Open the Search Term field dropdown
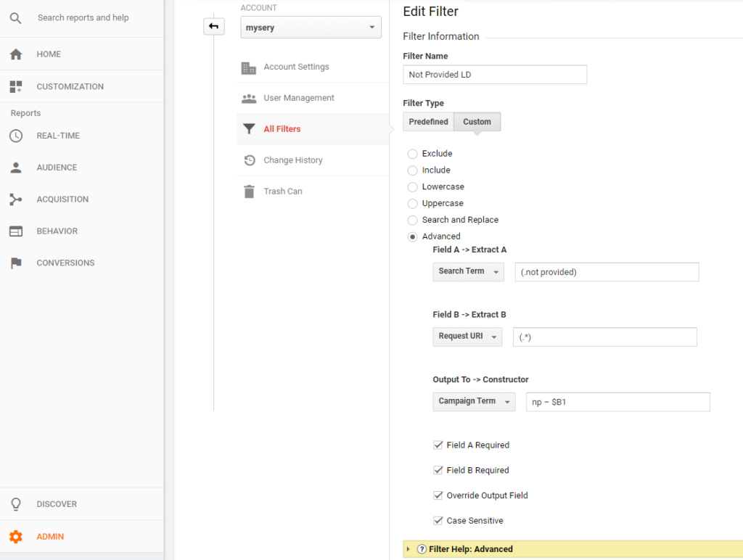Viewport: 743px width, 560px height. [x=468, y=271]
